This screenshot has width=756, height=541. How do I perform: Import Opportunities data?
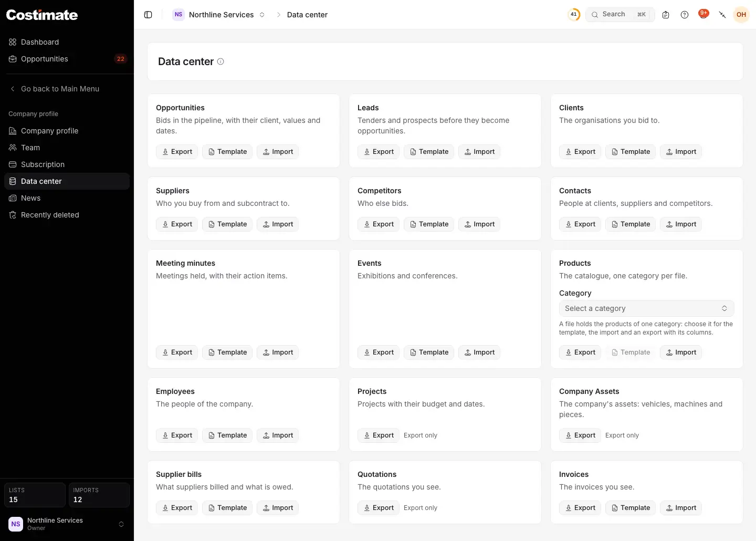(278, 152)
